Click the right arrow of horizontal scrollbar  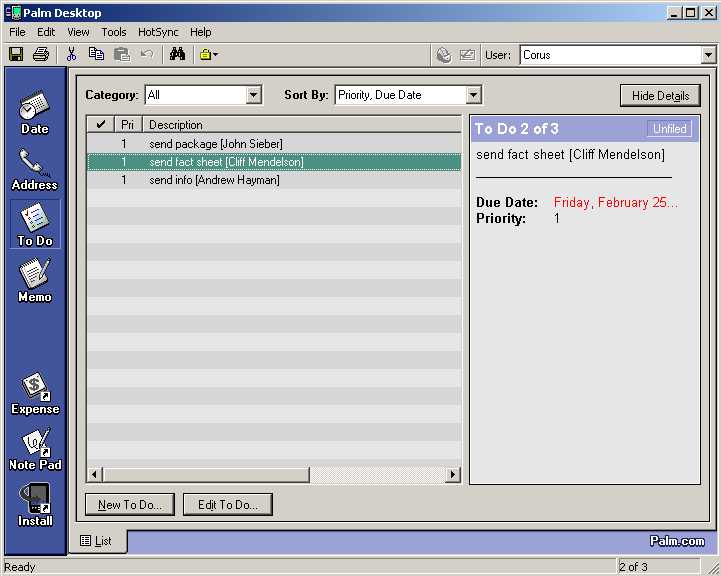point(453,474)
